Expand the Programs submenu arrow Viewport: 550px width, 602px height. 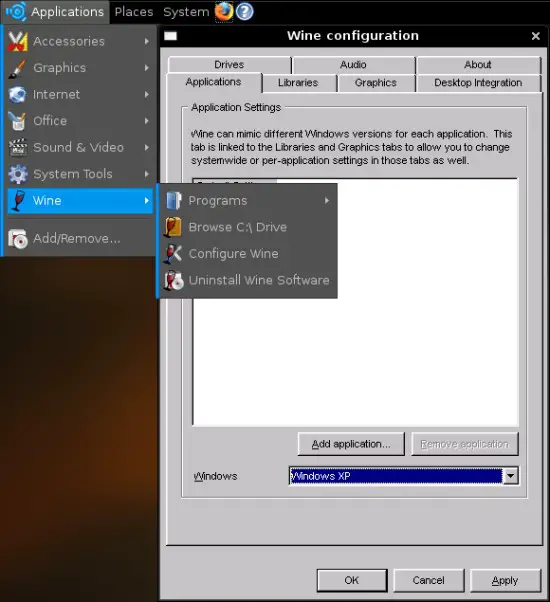(x=327, y=200)
